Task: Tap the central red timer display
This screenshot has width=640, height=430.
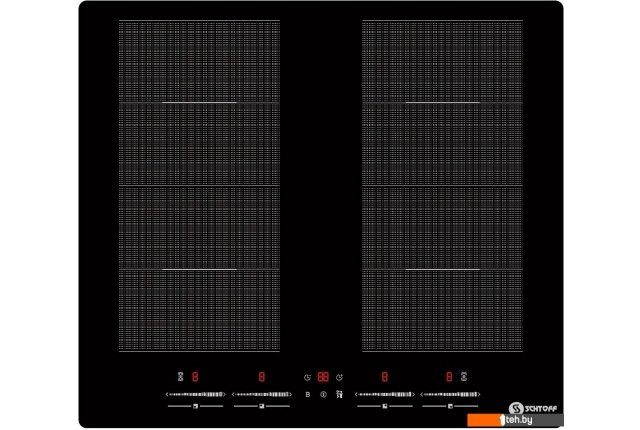Action: [x=323, y=377]
